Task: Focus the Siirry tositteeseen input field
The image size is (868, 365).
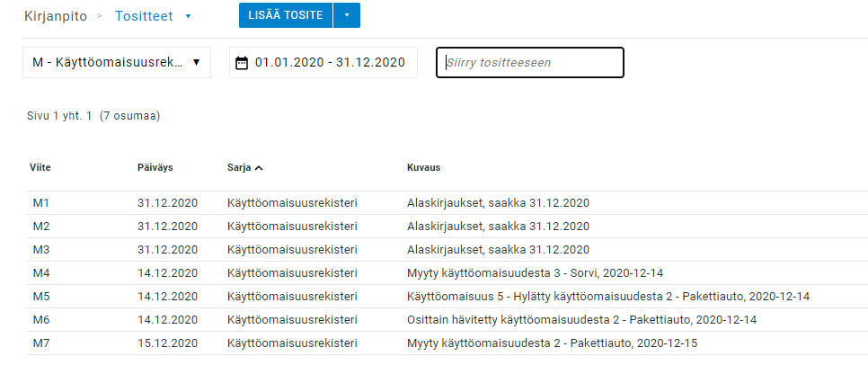Action: (529, 62)
